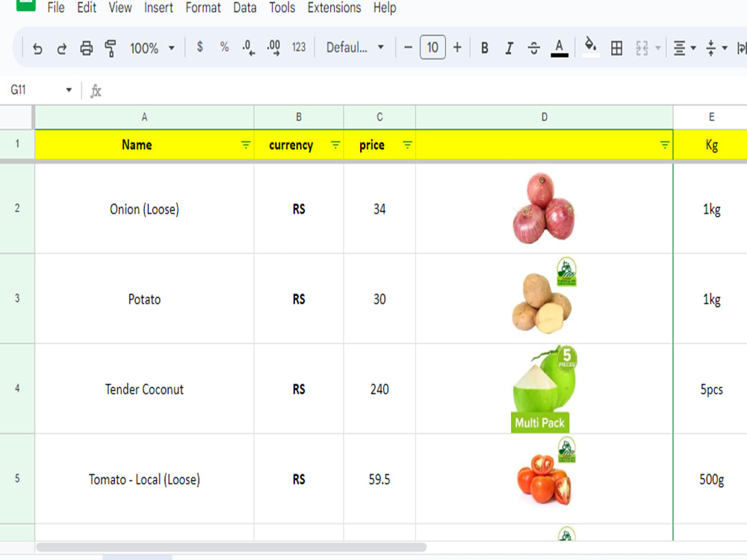Image resolution: width=747 pixels, height=560 pixels.
Task: Click the Undo icon
Action: point(37,48)
